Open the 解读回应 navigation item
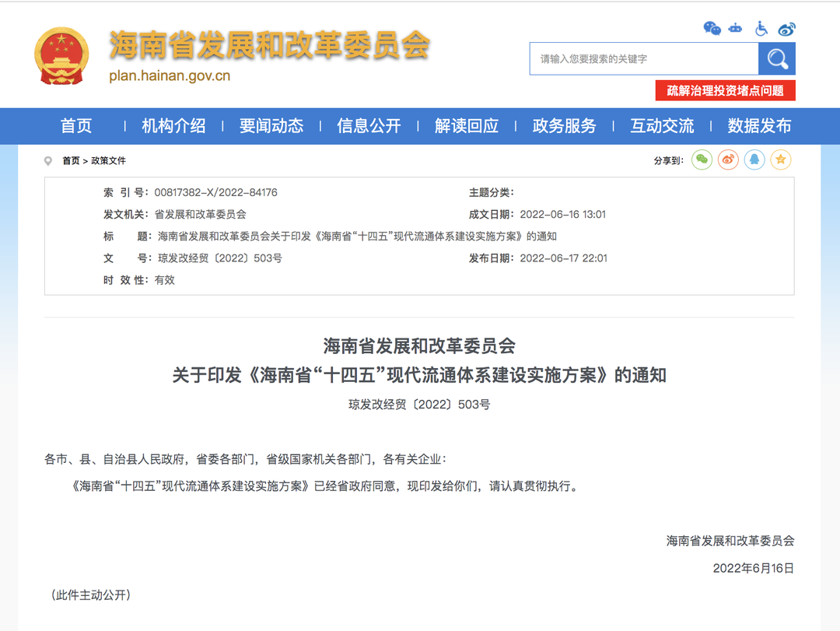 tap(467, 125)
